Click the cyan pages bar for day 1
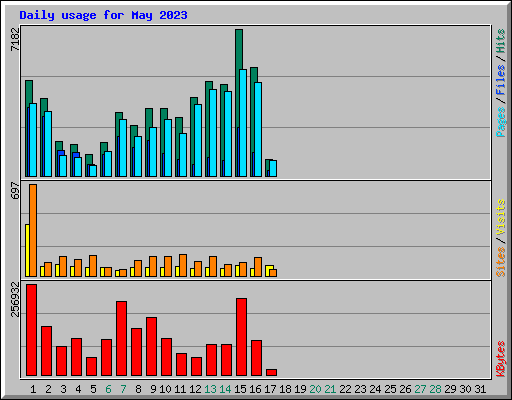 pyautogui.click(x=33, y=140)
